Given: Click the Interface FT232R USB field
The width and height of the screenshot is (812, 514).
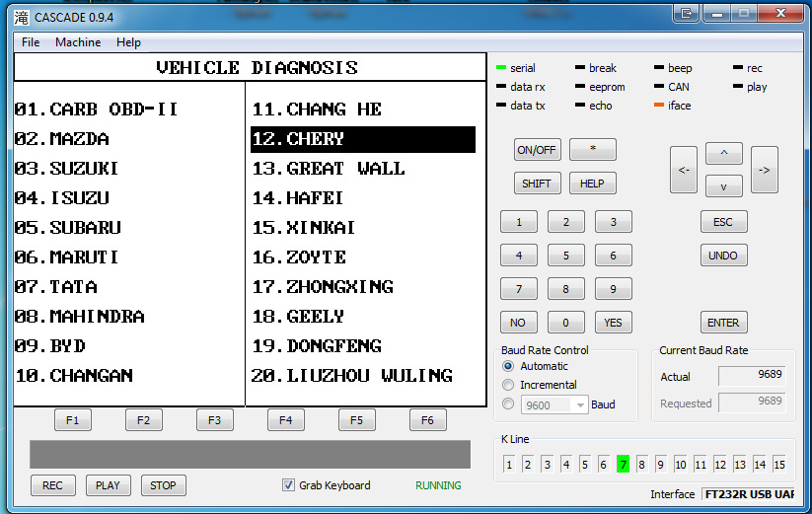Looking at the screenshot, I should 748,494.
